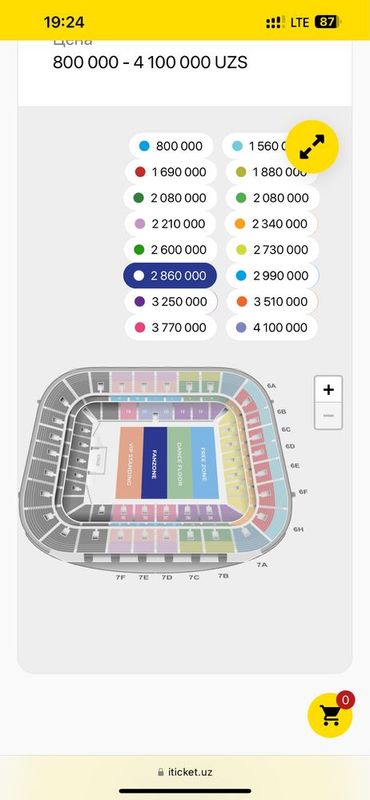Viewport: 370px width, 800px height.
Task: Pick the FANZONE area on the map
Action: tap(154, 463)
